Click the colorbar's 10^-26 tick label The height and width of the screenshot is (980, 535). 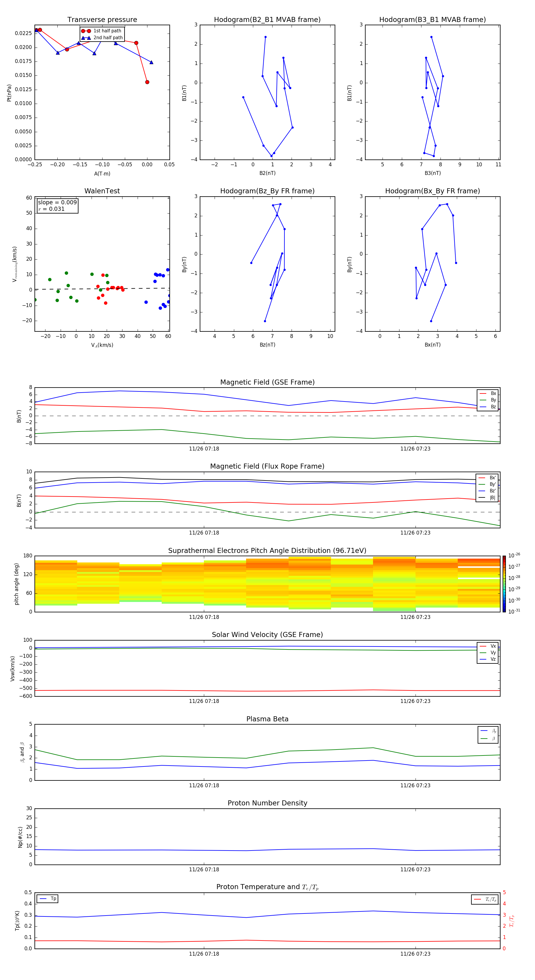(x=514, y=556)
